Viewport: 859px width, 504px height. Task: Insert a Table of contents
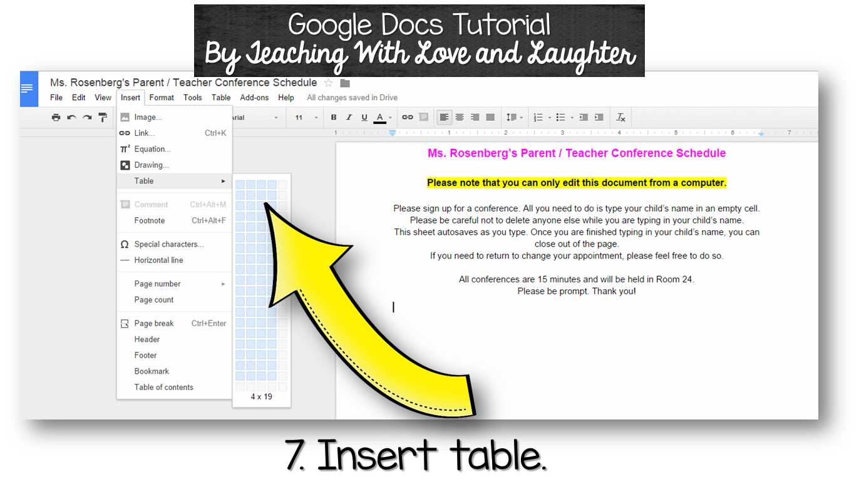[174, 388]
